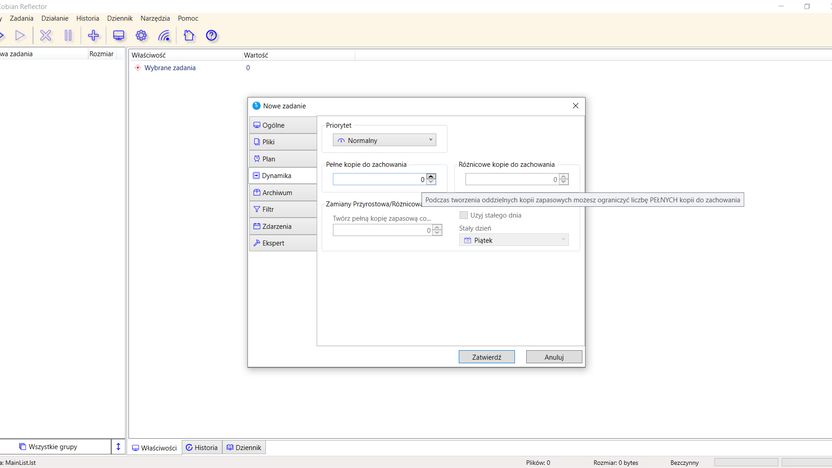Adjust the Pełne kopie do zachowania spinner arrows
Screen dimensions: 832x468
point(431,179)
